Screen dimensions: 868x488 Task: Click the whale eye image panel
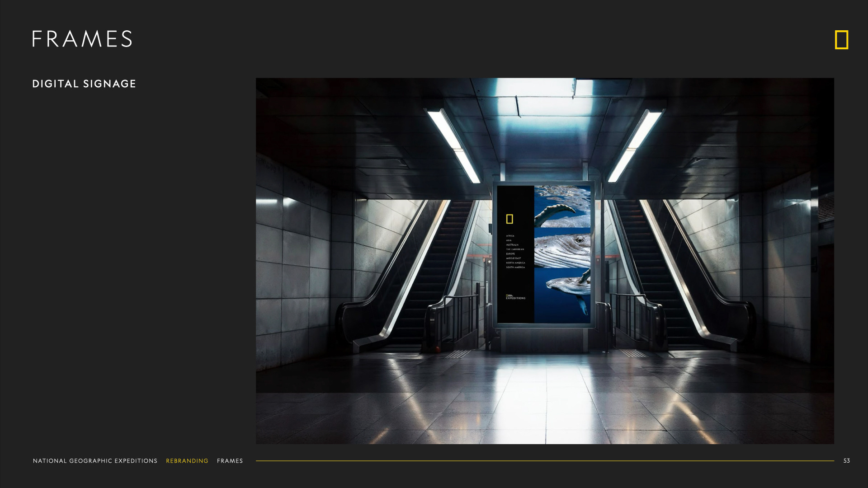click(562, 248)
